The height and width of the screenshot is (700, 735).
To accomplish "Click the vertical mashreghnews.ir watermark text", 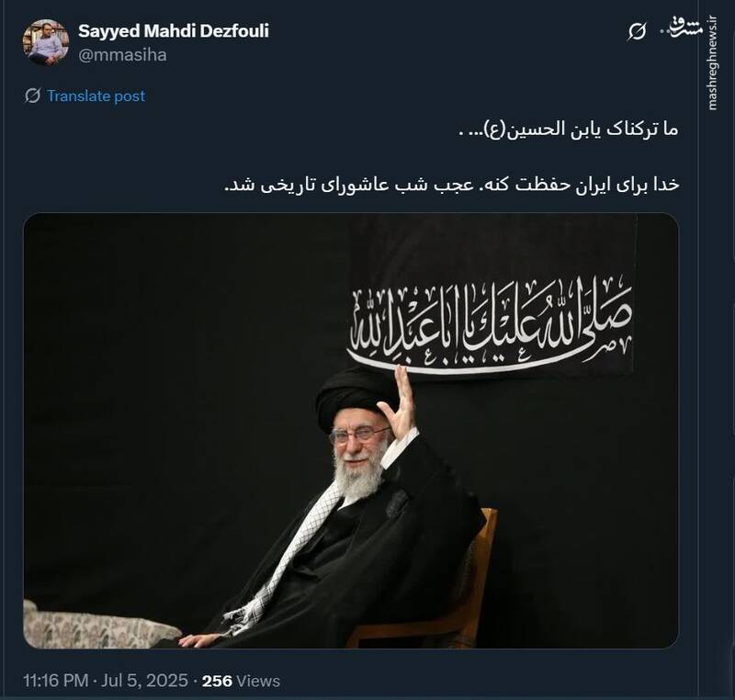I will pyautogui.click(x=713, y=63).
